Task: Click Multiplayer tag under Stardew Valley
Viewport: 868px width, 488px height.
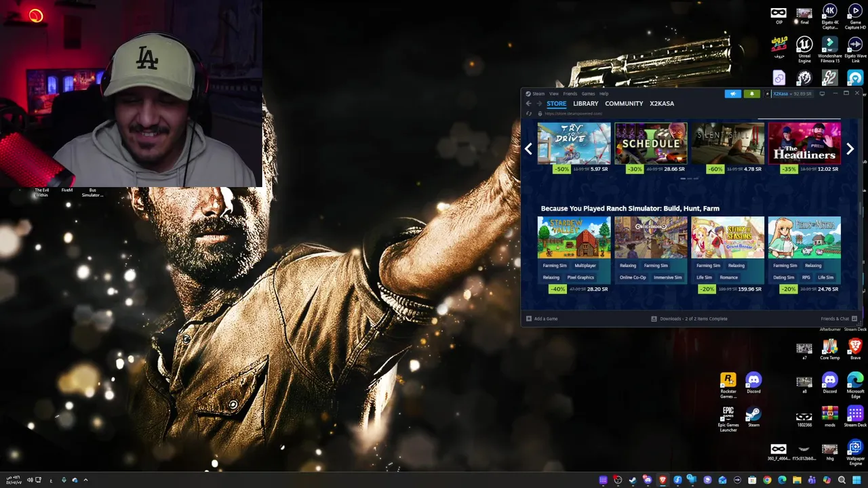Action: point(585,266)
